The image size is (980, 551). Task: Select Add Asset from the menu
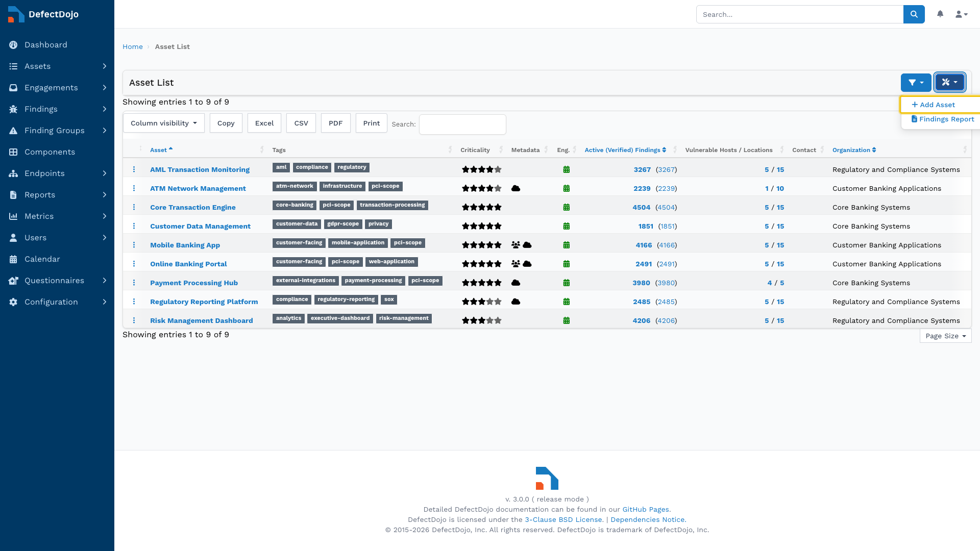point(934,105)
